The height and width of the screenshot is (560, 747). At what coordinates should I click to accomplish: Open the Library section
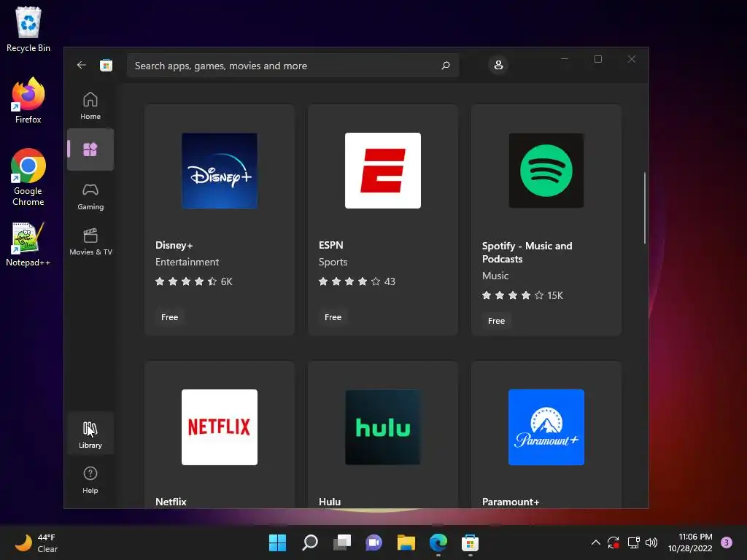[x=90, y=435]
